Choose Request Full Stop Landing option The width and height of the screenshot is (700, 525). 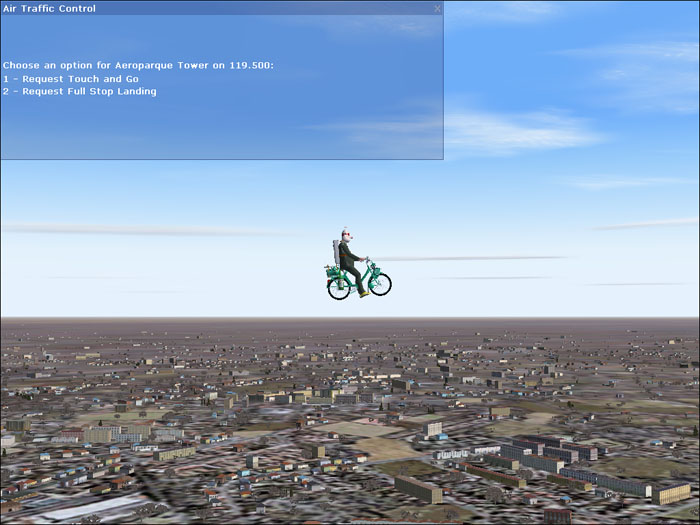[x=79, y=91]
